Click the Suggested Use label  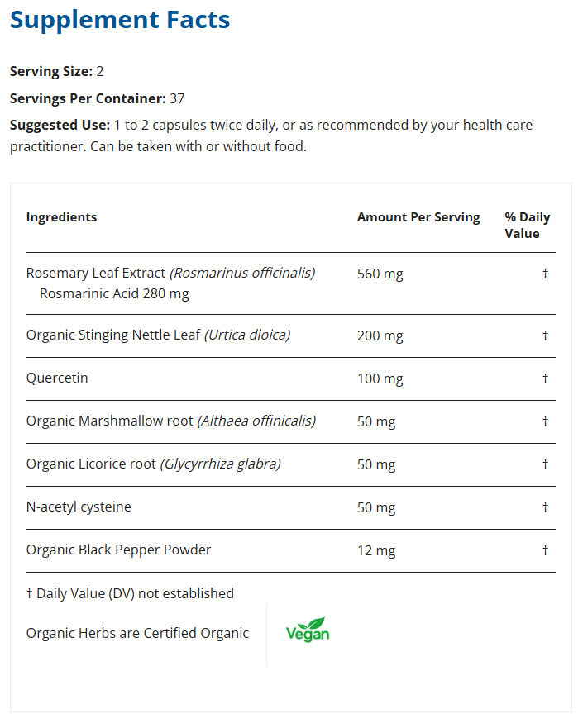pyautogui.click(x=60, y=125)
